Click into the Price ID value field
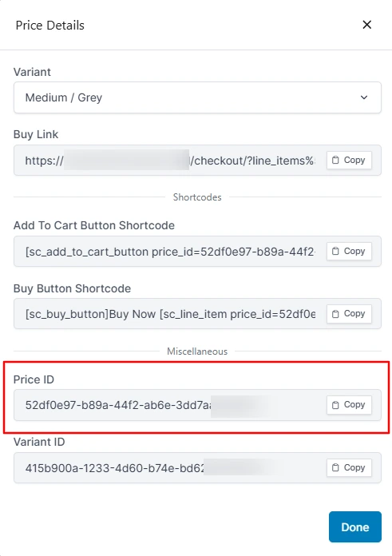This screenshot has width=392, height=556. click(x=170, y=405)
